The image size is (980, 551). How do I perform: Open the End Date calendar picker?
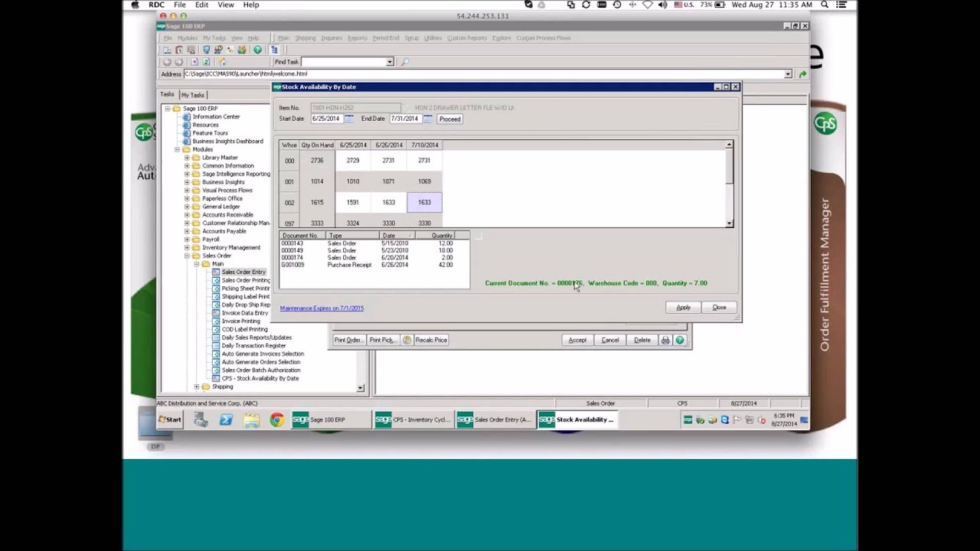[x=427, y=119]
